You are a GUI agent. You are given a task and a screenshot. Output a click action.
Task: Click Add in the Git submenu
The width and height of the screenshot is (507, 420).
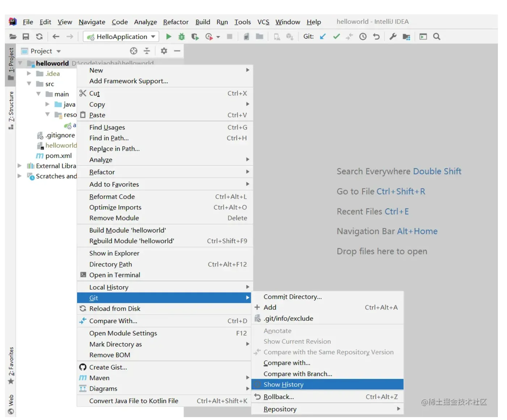point(327,307)
